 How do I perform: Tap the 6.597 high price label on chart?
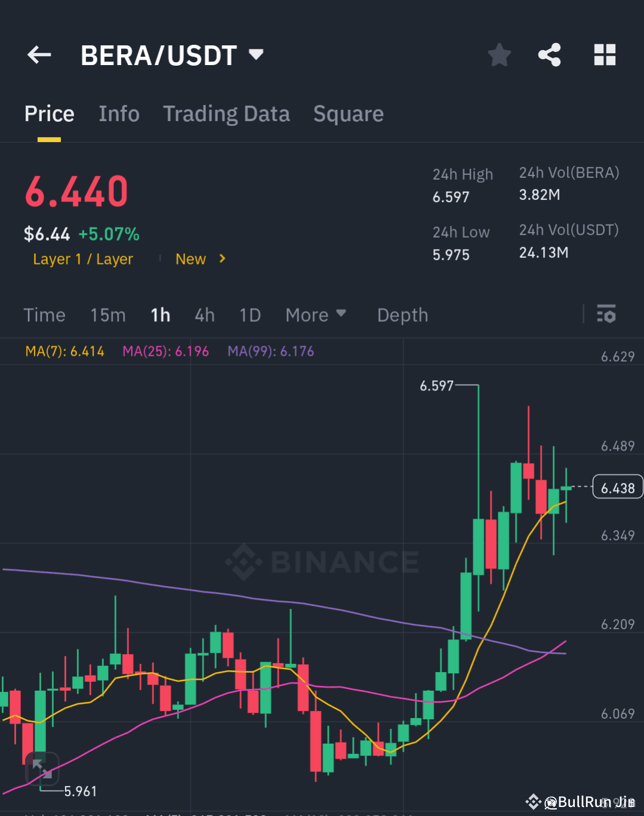[437, 386]
